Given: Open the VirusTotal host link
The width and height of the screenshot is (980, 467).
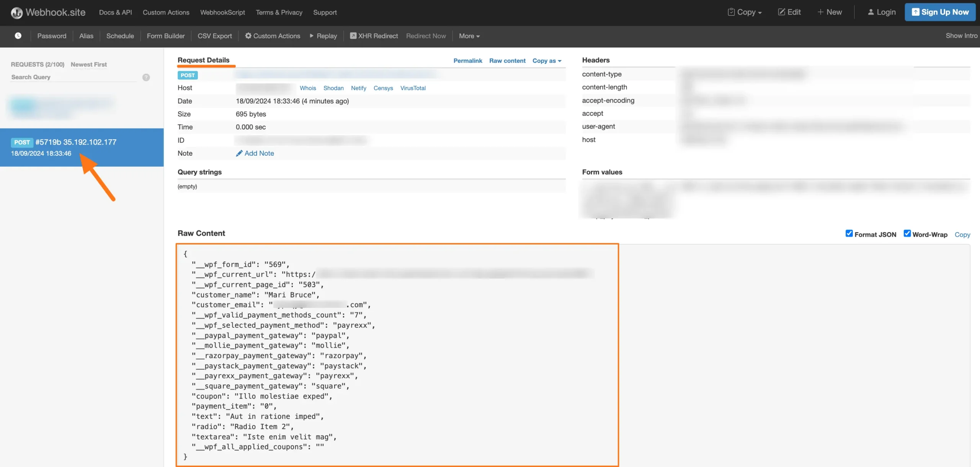Looking at the screenshot, I should pos(413,88).
